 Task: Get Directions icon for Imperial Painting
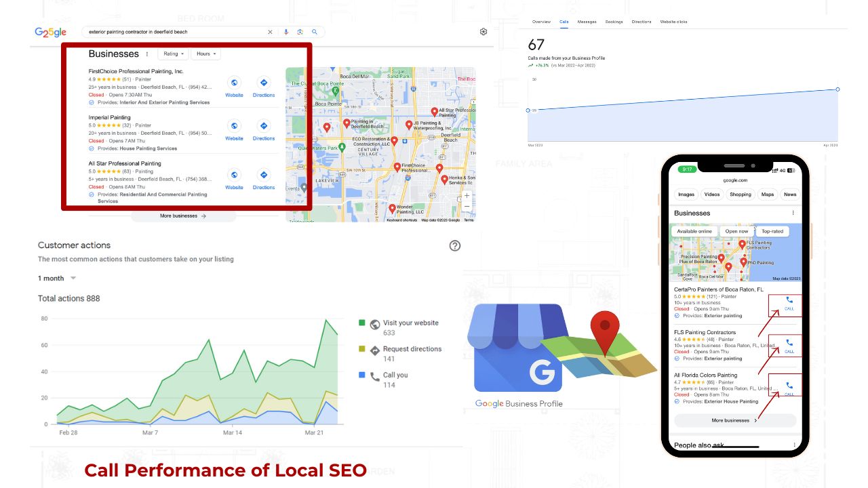pos(264,126)
